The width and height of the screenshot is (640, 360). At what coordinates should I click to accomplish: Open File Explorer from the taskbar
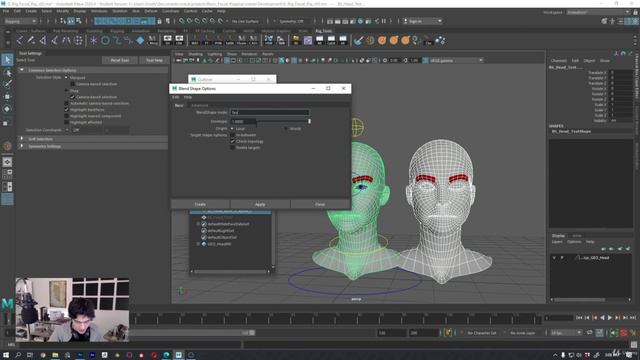pyautogui.click(x=55, y=355)
